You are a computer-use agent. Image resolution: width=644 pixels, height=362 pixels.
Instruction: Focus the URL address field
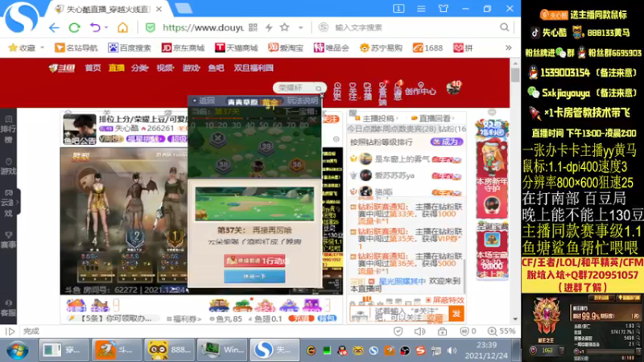click(203, 27)
